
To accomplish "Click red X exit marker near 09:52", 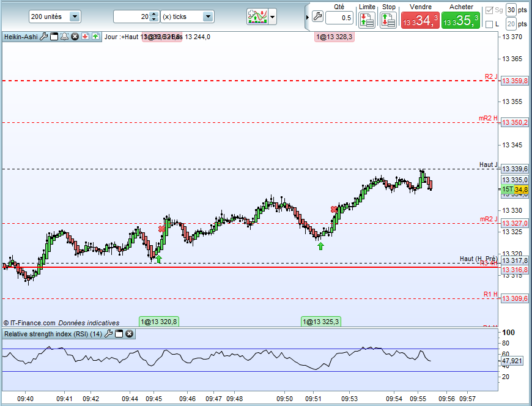I will click(x=334, y=210).
